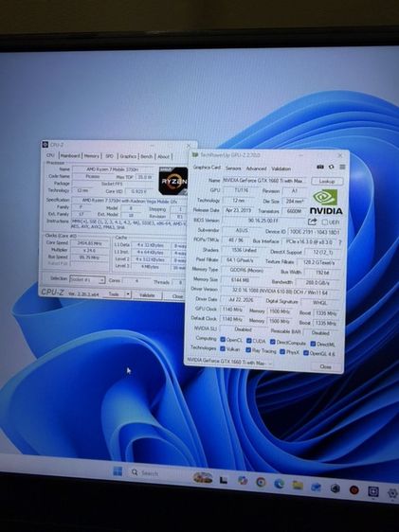Expand the CPU-Z Tools dropdown arrow
Viewport: 399px width, 532px height.
click(128, 294)
